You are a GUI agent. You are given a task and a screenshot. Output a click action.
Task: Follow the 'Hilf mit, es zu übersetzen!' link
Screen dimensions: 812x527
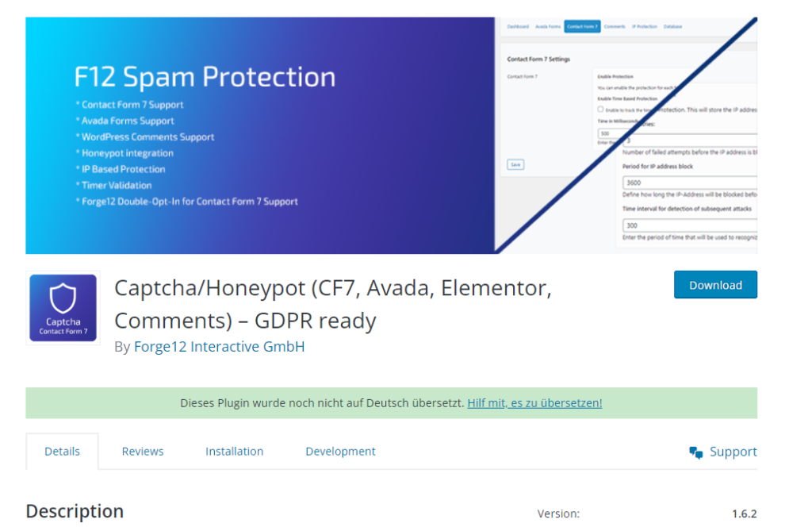[x=534, y=402]
